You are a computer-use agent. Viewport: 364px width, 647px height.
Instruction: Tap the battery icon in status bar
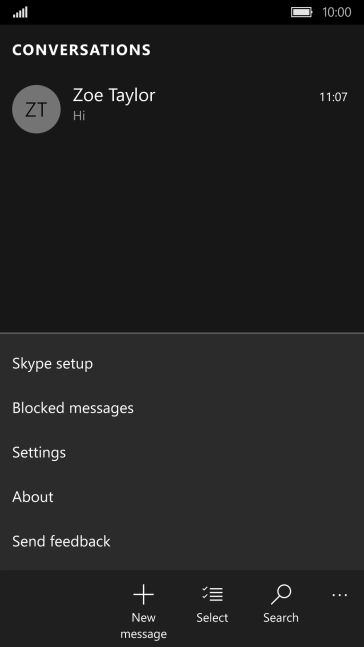click(302, 12)
